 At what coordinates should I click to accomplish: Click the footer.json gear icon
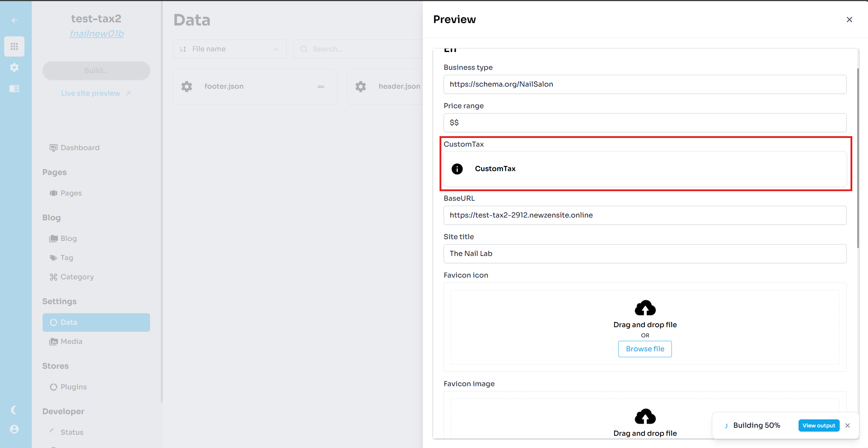(187, 87)
